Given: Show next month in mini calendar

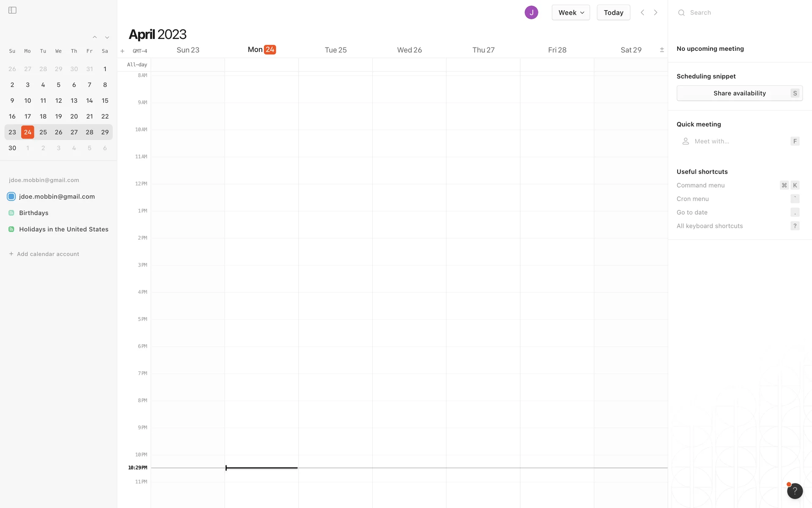Looking at the screenshot, I should pos(107,37).
